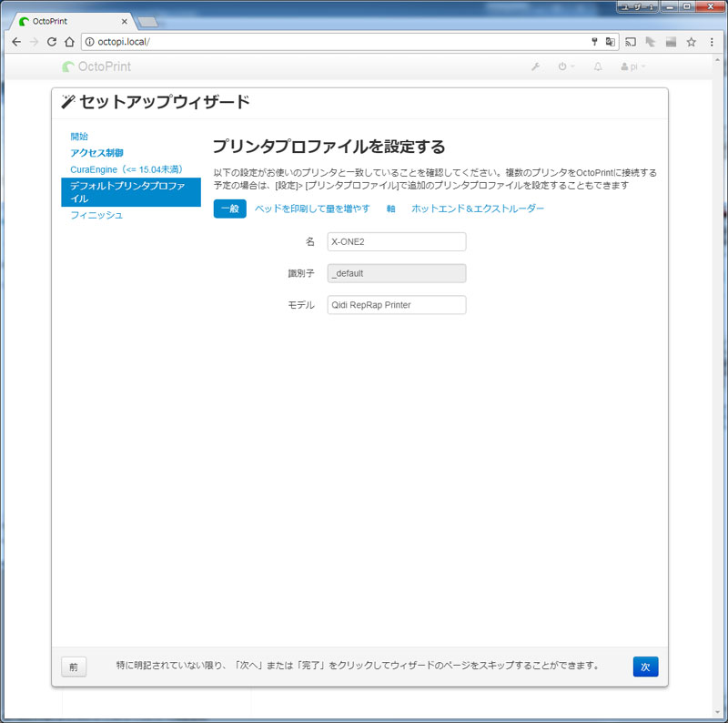Open the browser home page icon

pos(69,42)
